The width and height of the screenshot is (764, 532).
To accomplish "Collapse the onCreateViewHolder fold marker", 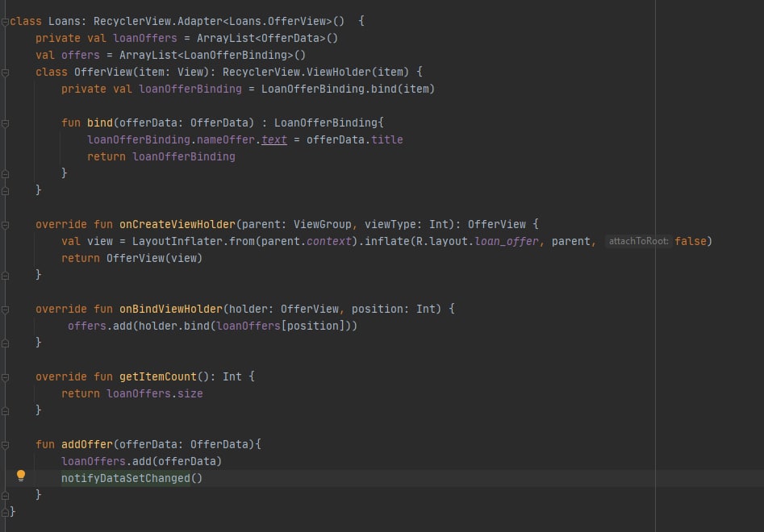I will click(5, 225).
